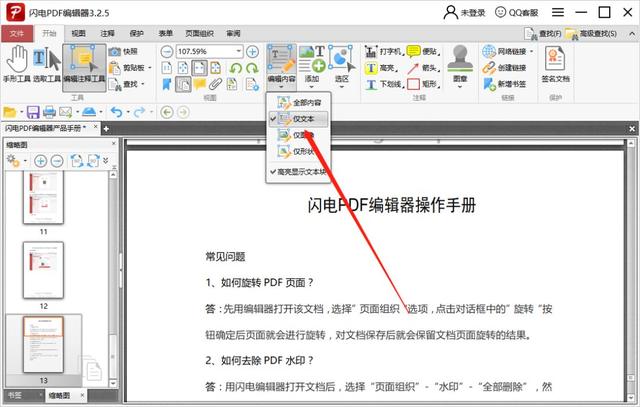Click the snapshot camera icon (快照)

pos(115,51)
